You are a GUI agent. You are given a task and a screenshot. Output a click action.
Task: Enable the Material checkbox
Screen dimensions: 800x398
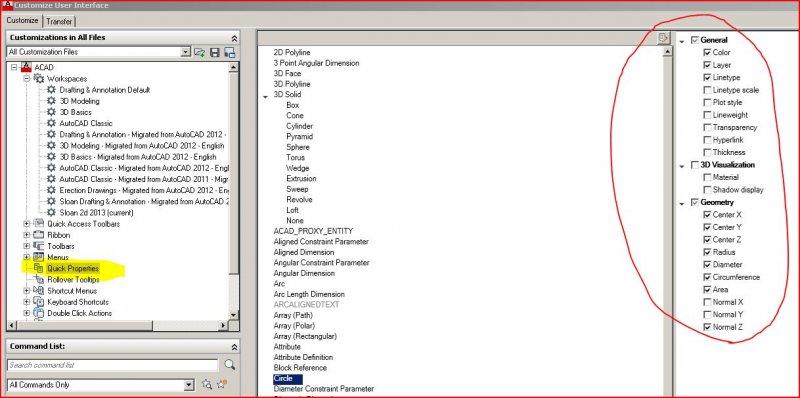tap(707, 177)
